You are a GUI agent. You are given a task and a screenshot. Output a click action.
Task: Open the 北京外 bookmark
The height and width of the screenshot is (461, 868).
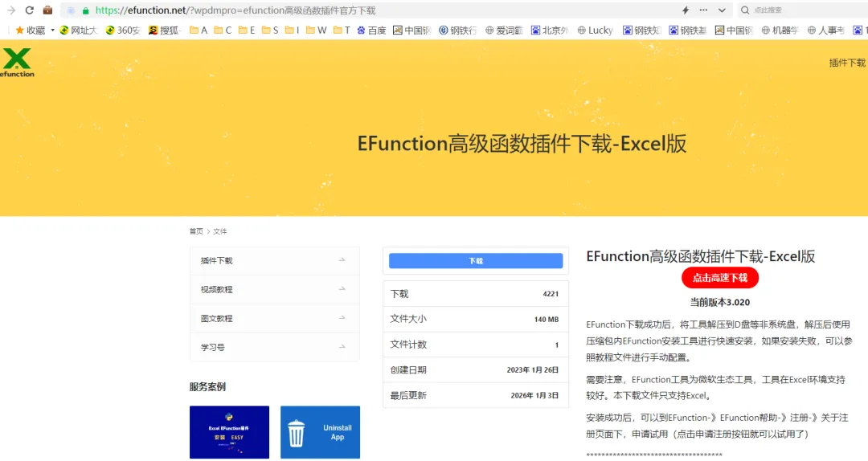point(550,30)
